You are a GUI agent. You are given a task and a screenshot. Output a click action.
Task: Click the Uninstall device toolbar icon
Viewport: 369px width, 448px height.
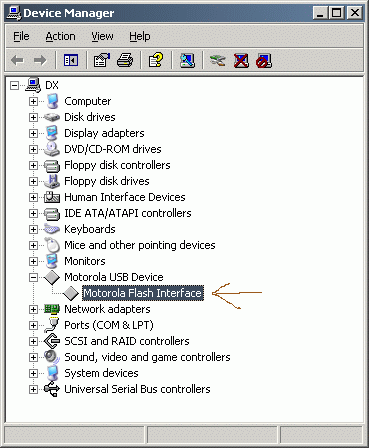(241, 60)
